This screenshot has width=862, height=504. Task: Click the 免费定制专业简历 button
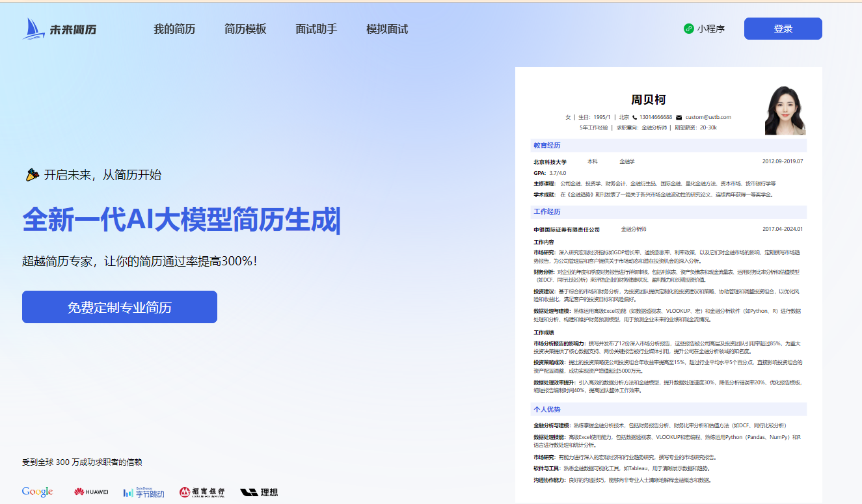tap(120, 307)
